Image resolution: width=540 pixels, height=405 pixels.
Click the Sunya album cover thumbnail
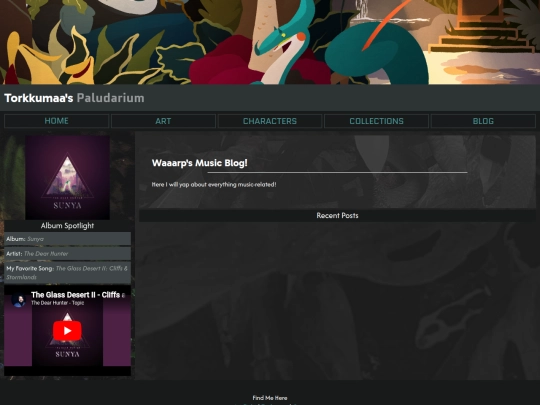tap(68, 177)
